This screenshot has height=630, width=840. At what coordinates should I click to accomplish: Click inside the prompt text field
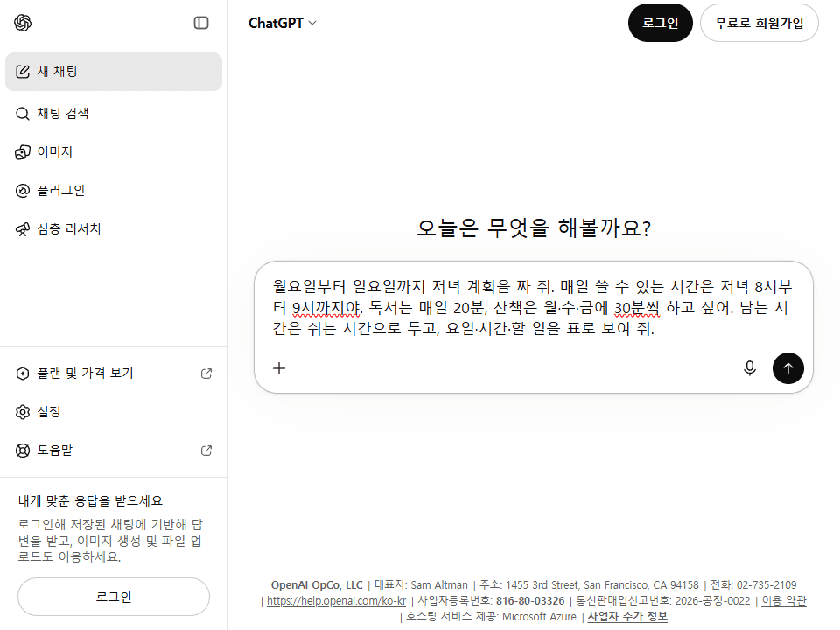click(533, 307)
